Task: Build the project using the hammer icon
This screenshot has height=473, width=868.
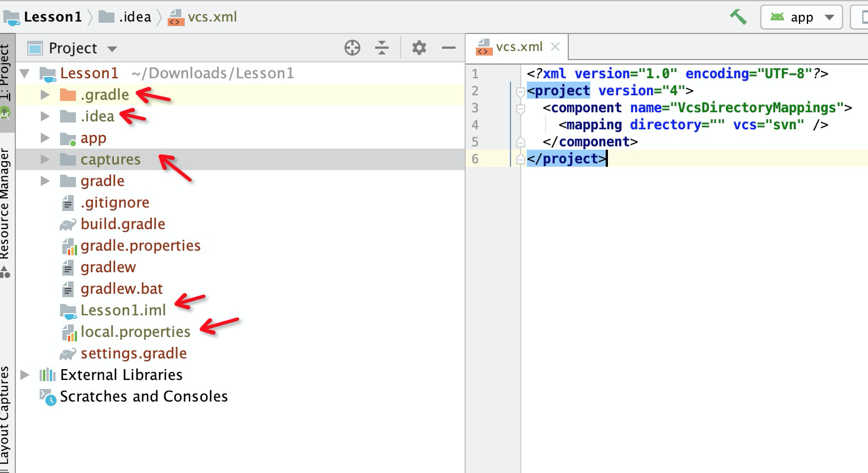Action: click(x=738, y=16)
